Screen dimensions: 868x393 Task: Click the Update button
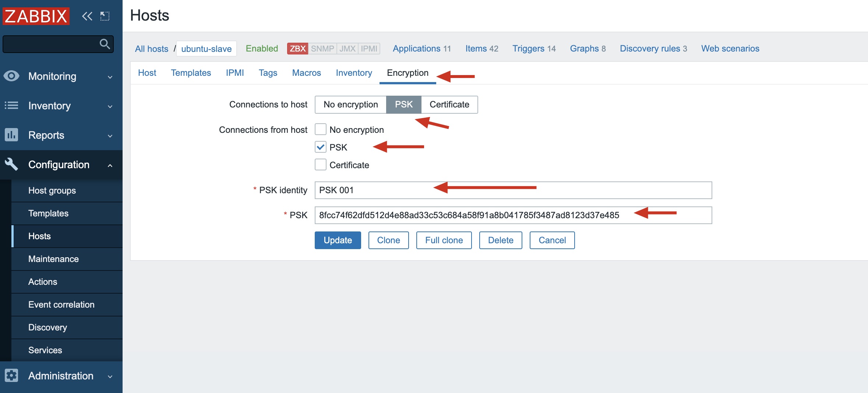coord(338,240)
